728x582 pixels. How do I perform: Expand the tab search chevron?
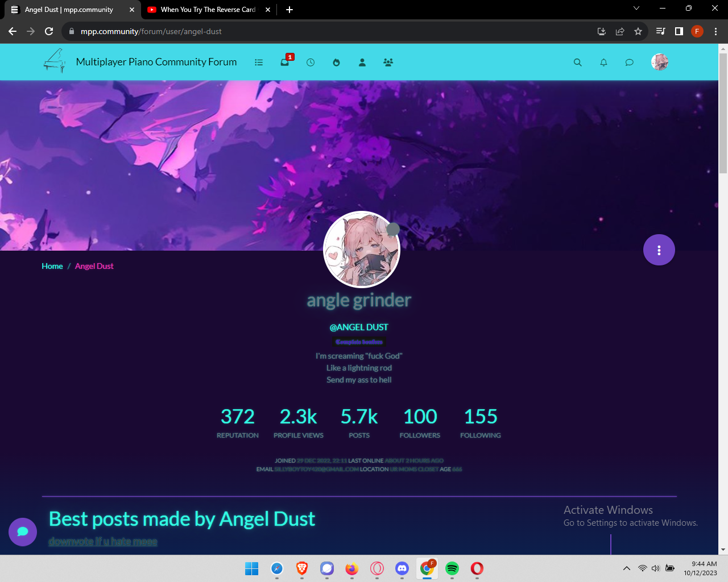tap(636, 9)
